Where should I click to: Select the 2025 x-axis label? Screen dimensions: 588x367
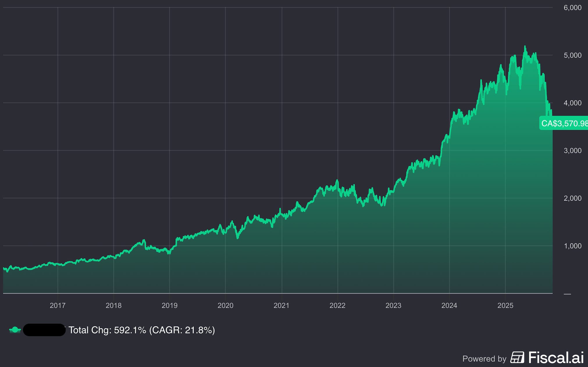coord(505,305)
